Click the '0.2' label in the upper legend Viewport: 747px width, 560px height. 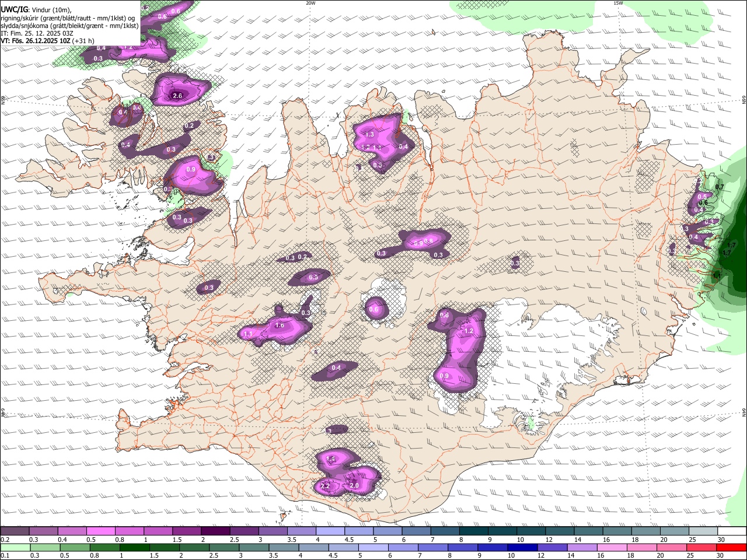pyautogui.click(x=5, y=540)
